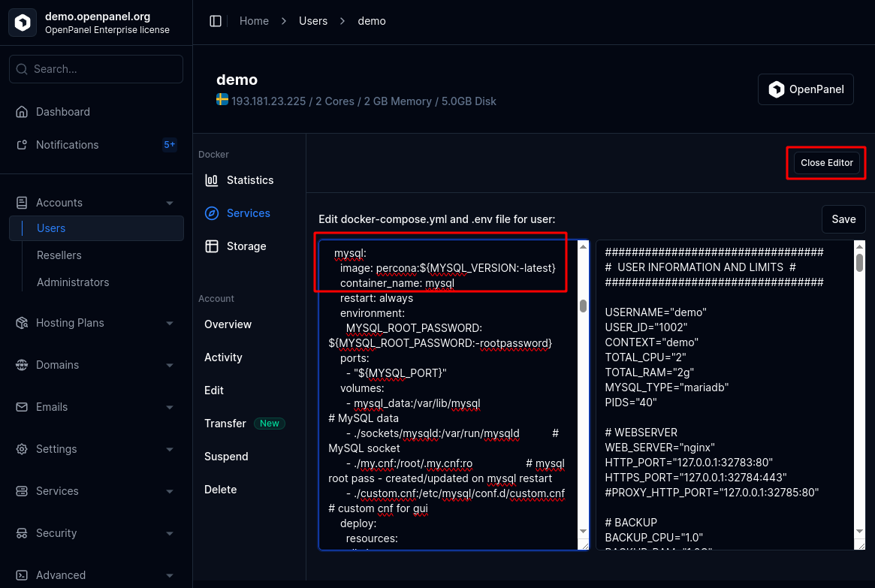Click the Advanced terminal icon
The height and width of the screenshot is (588, 875).
coord(22,575)
